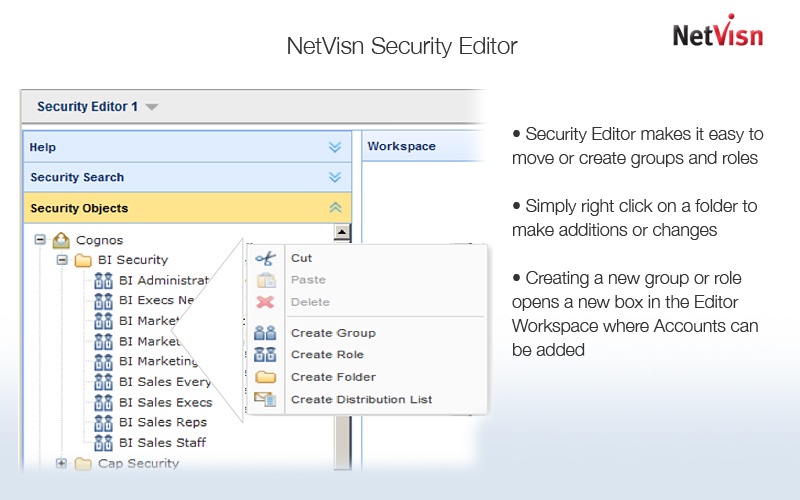Select the BI Execs Ne tree label

157,300
